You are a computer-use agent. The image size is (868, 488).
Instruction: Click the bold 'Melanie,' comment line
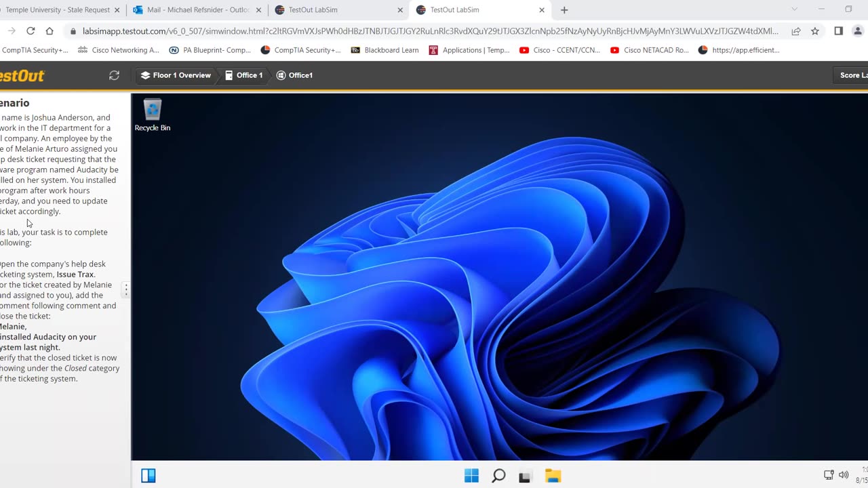coord(13,327)
